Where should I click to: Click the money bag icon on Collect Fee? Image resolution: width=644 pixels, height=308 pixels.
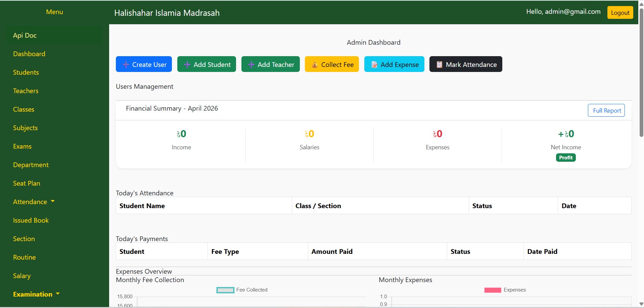click(315, 65)
